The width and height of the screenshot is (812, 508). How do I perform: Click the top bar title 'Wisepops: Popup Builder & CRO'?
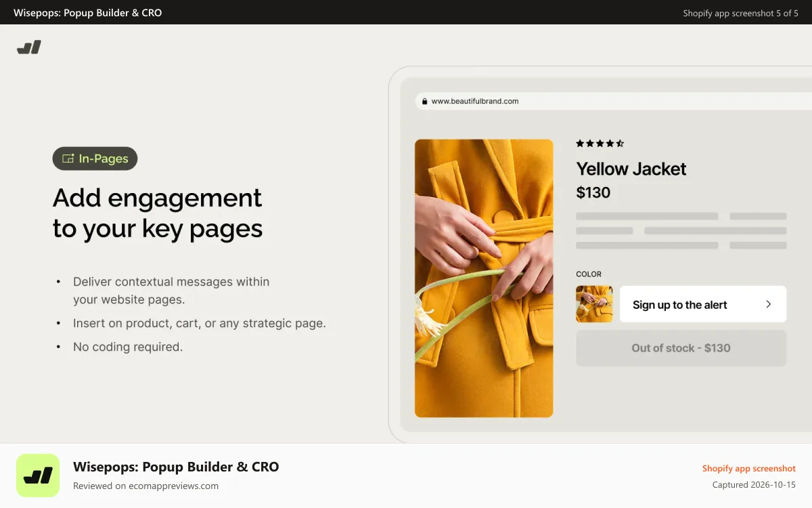[x=88, y=13]
